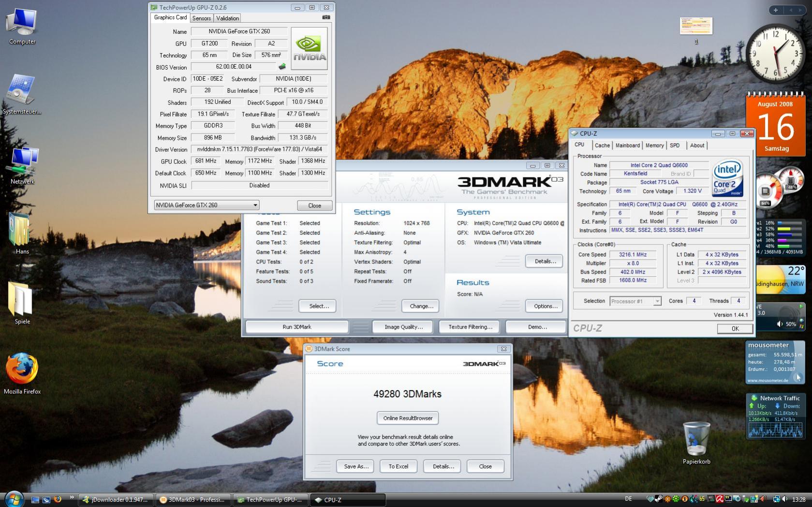Click the Windows Start orb

pos(14,499)
